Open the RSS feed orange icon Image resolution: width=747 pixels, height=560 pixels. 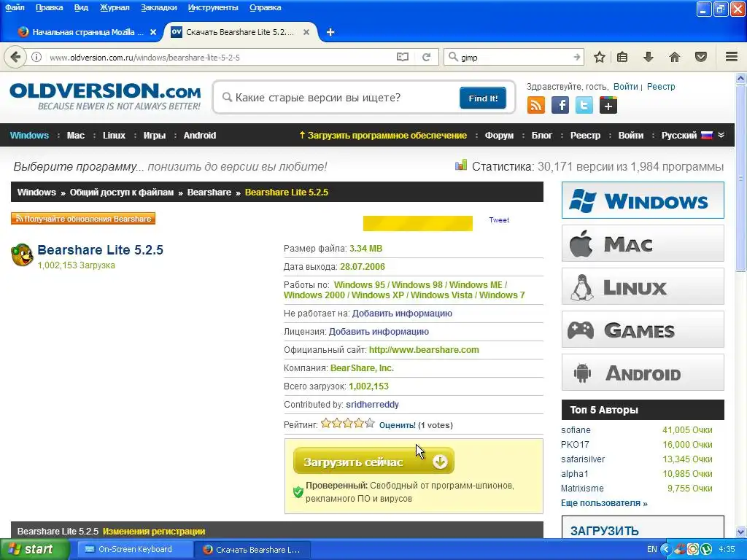pyautogui.click(x=536, y=105)
